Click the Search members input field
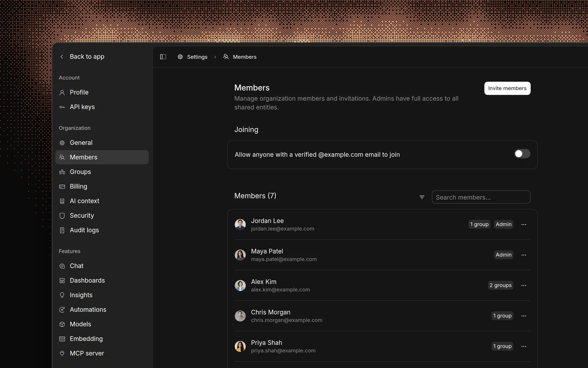588x368 pixels. 481,197
